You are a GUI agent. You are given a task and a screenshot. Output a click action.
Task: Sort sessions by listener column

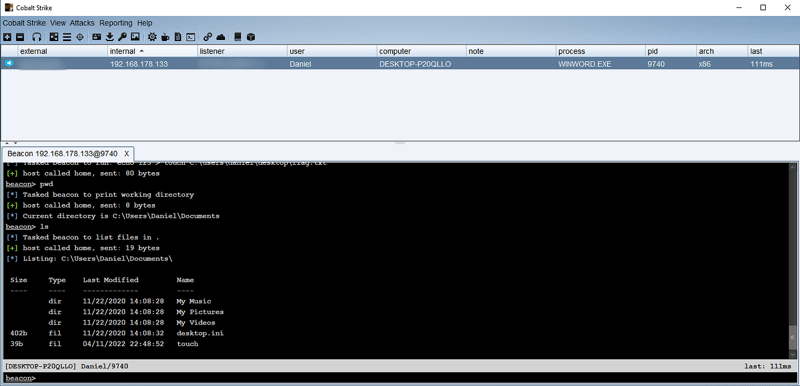242,51
